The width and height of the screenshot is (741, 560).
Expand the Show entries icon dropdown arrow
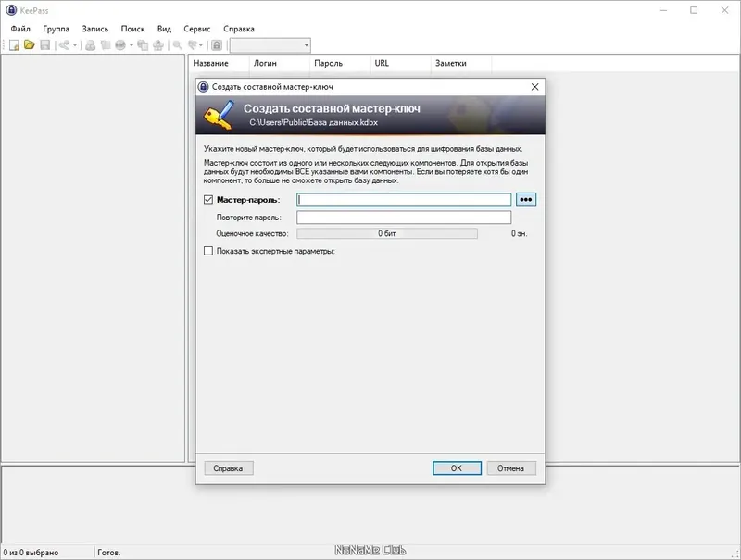[201, 45]
